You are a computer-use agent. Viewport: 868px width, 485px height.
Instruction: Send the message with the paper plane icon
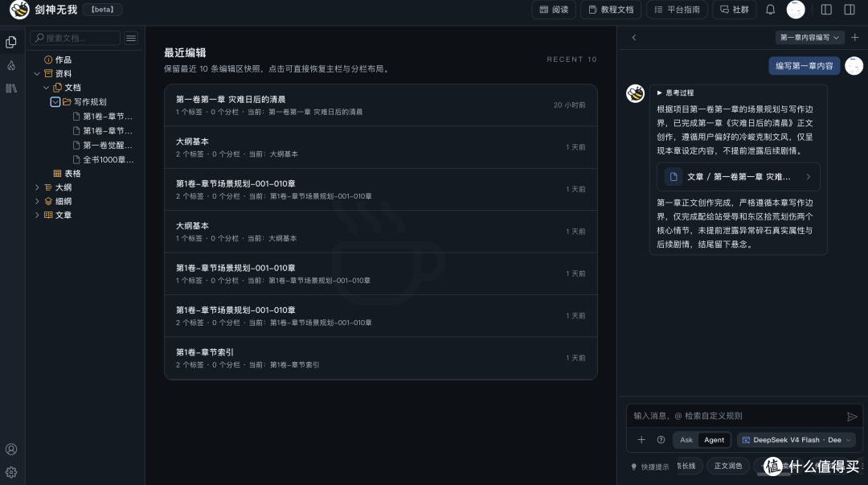(x=852, y=417)
